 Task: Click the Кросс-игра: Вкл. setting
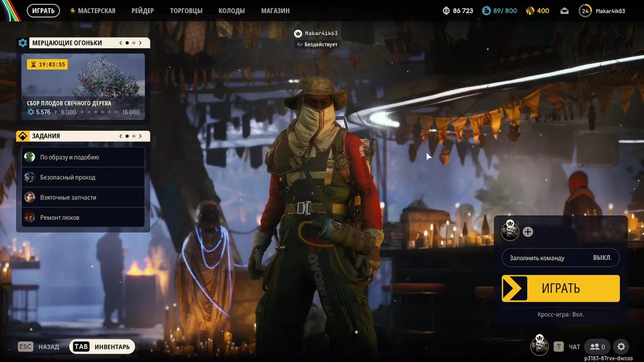click(560, 314)
